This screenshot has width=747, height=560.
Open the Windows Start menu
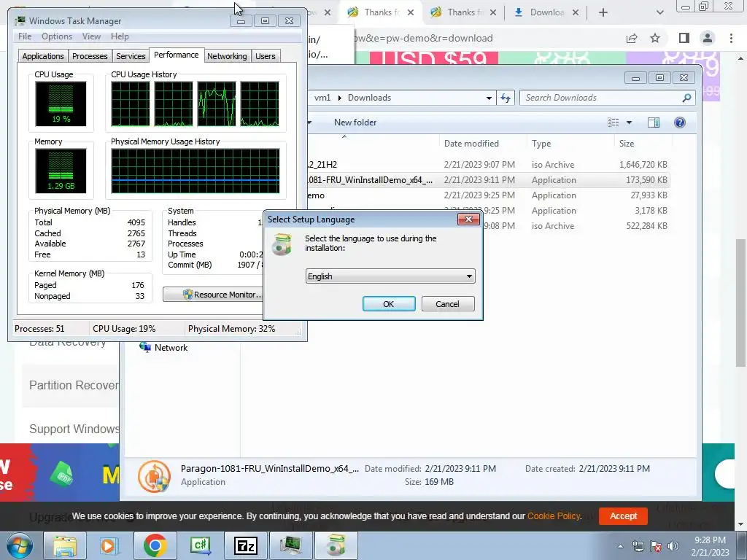(x=20, y=545)
